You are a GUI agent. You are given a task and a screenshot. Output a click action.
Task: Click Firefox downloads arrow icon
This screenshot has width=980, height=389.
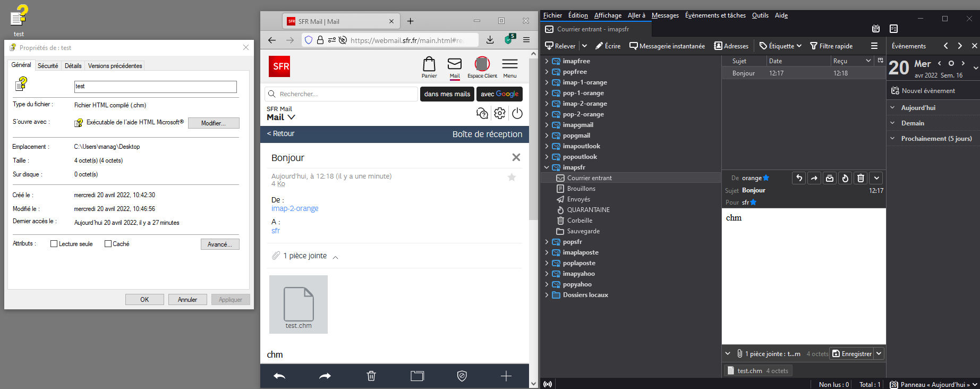point(490,40)
